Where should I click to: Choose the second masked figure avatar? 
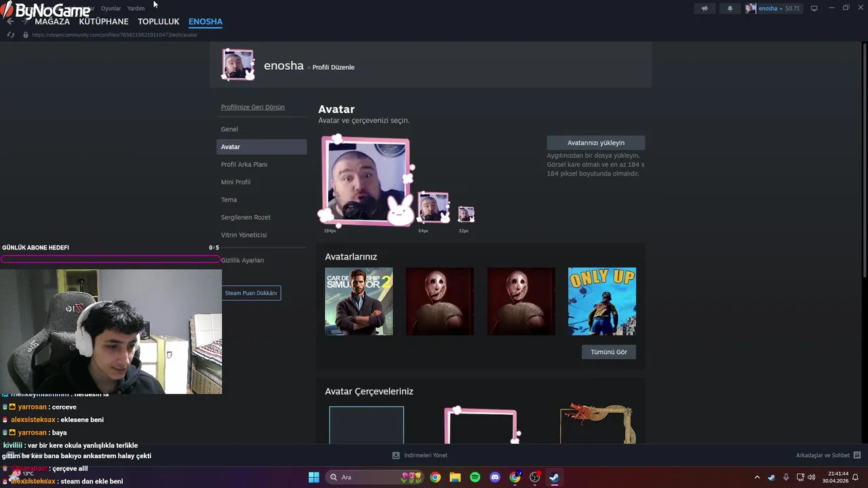tap(521, 301)
